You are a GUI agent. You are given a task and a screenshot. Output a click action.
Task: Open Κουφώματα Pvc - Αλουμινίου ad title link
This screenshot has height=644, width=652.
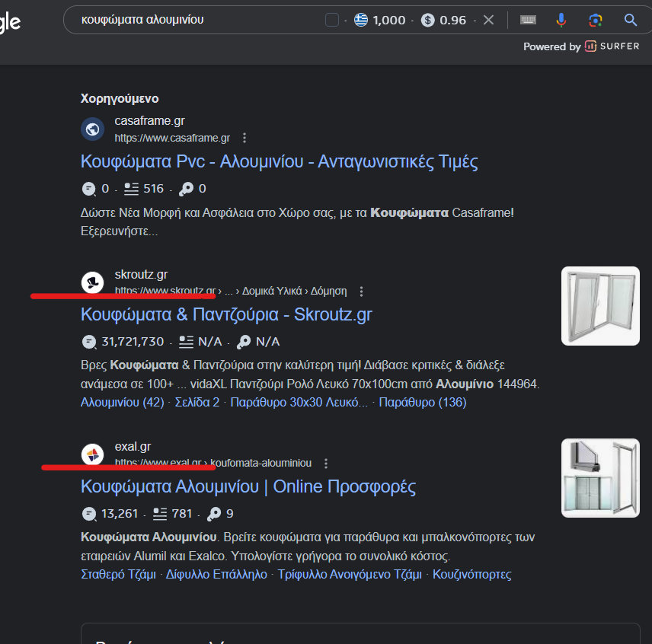coord(279,161)
